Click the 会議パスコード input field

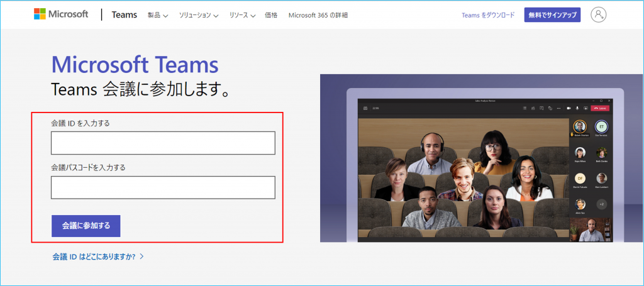(x=163, y=187)
